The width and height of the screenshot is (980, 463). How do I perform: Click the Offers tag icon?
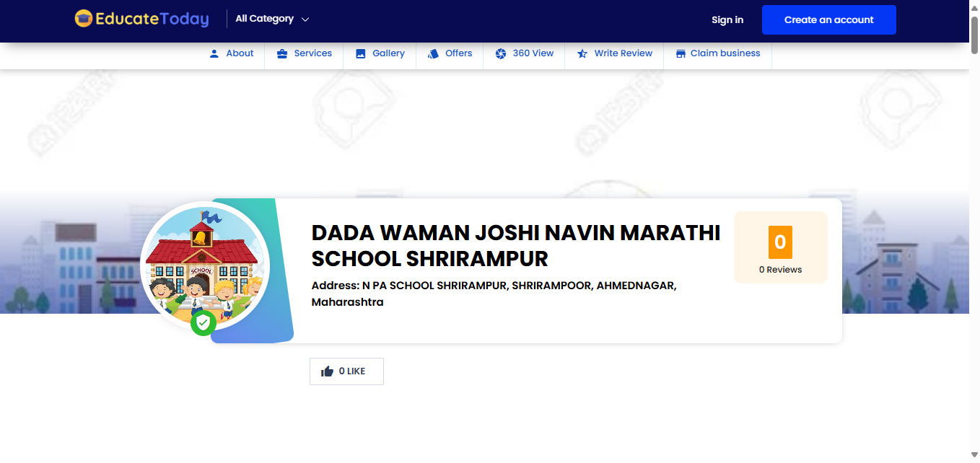point(433,53)
